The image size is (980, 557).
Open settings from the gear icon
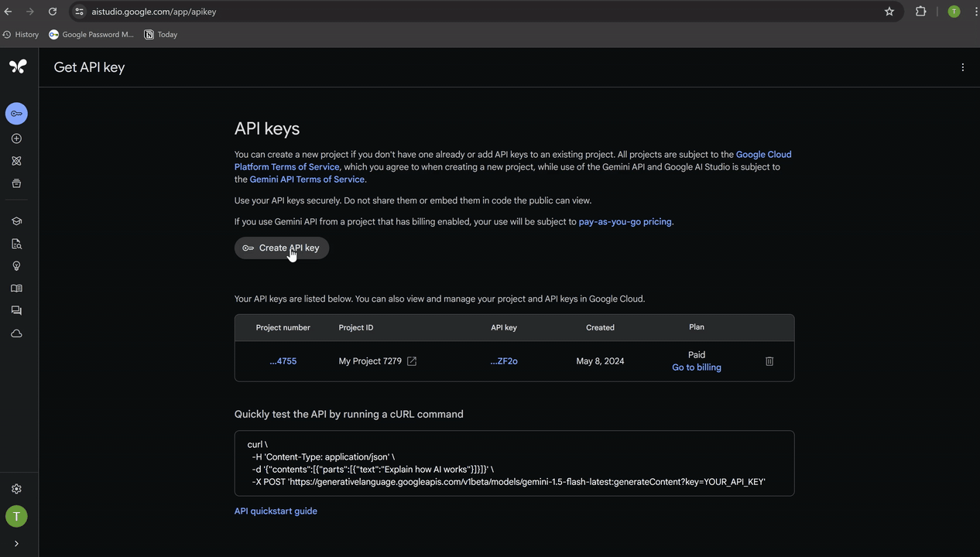point(16,488)
